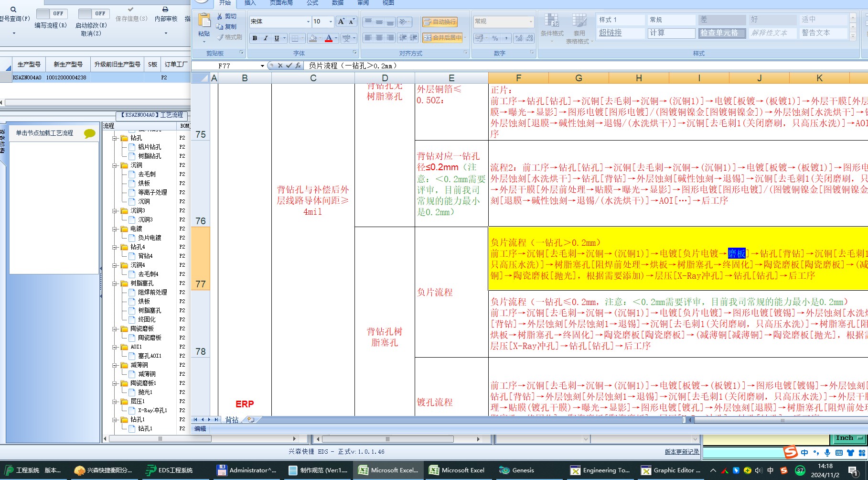Image resolution: width=868 pixels, height=480 pixels.
Task: Click the decrease decimal places icon
Action: (x=529, y=38)
